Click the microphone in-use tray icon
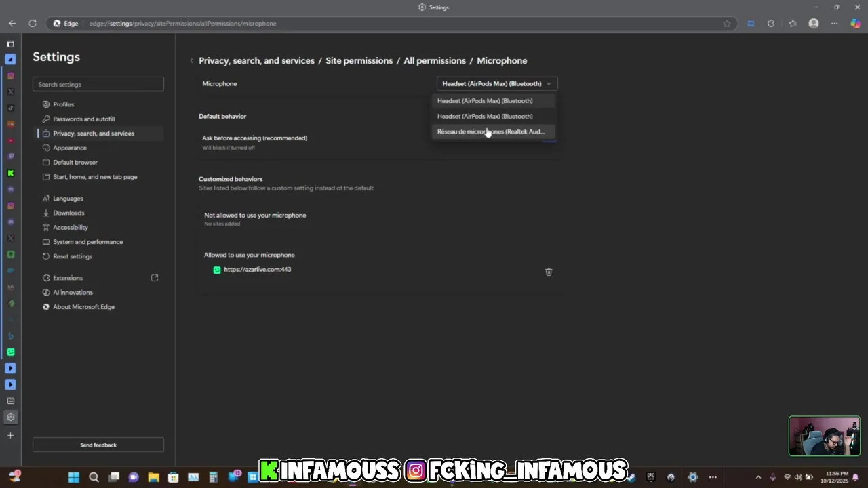 (x=772, y=477)
